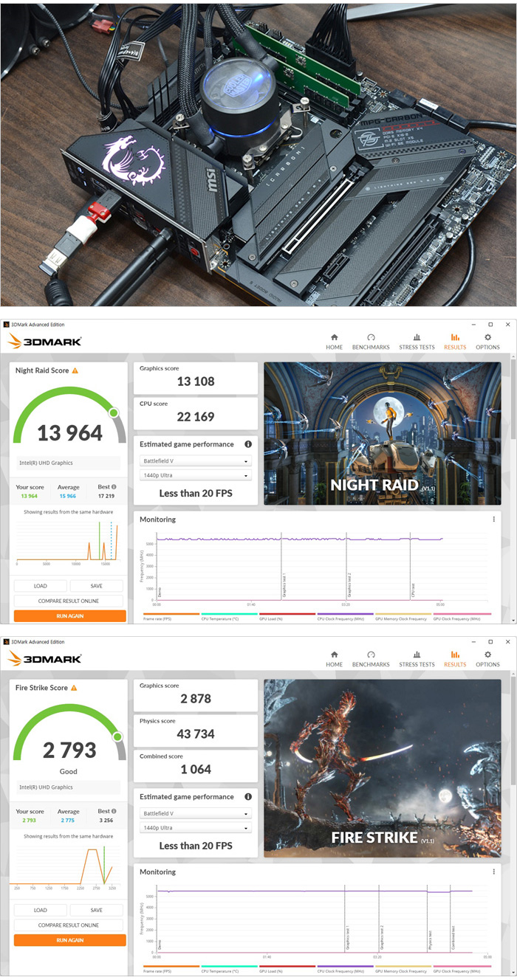Open BENCHMARKS in the Night Raid 3DMark window
This screenshot has height=980, width=517.
click(x=371, y=341)
